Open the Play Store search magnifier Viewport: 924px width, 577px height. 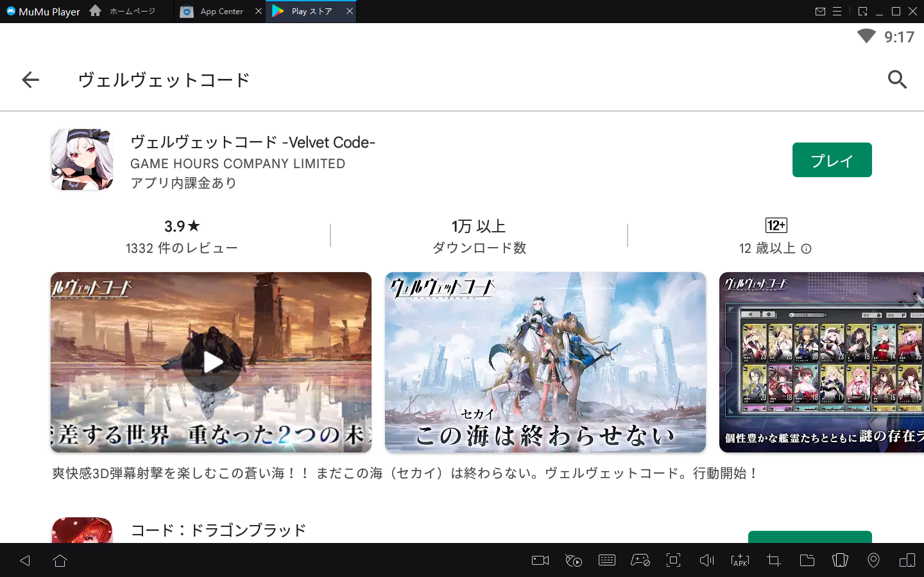pyautogui.click(x=897, y=80)
